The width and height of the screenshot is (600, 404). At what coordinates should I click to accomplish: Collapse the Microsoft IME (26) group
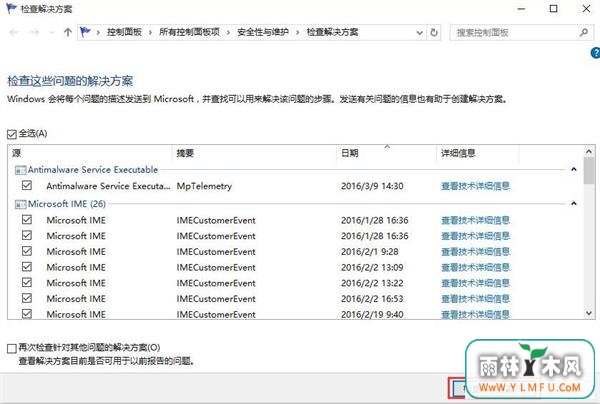pyautogui.click(x=574, y=204)
